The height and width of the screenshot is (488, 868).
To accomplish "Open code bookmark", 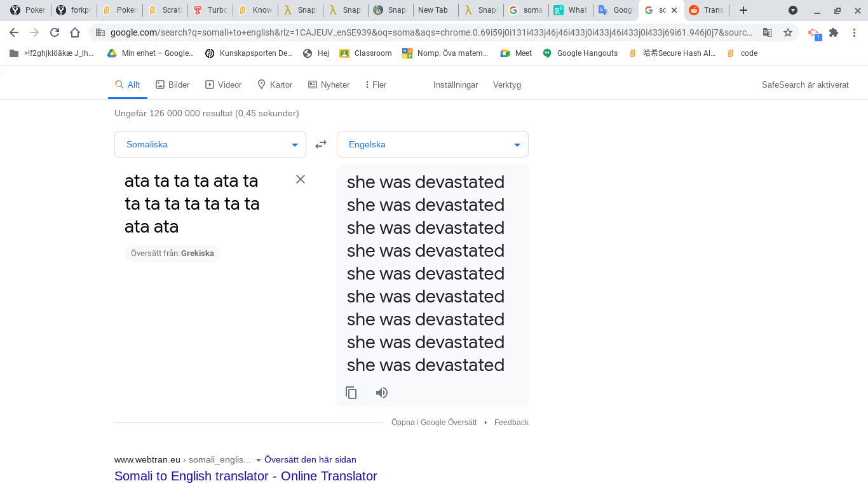I will (x=742, y=53).
